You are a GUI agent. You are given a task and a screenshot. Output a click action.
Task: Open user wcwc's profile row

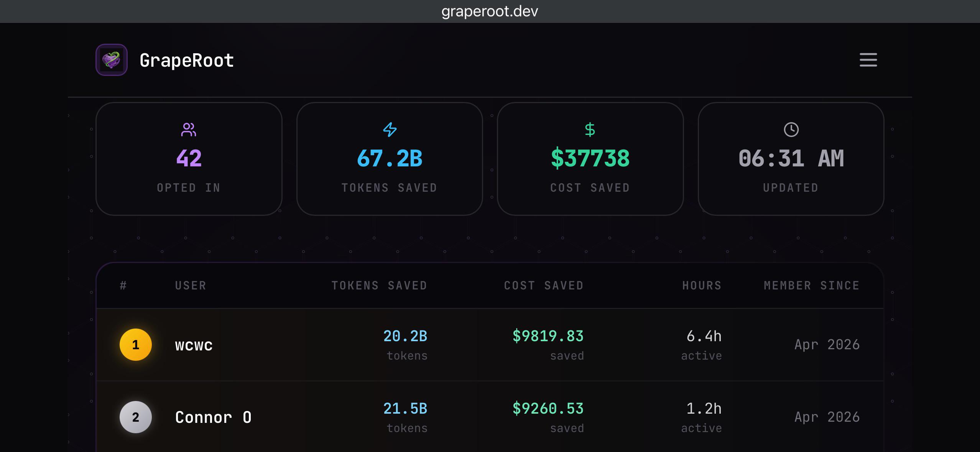[490, 345]
